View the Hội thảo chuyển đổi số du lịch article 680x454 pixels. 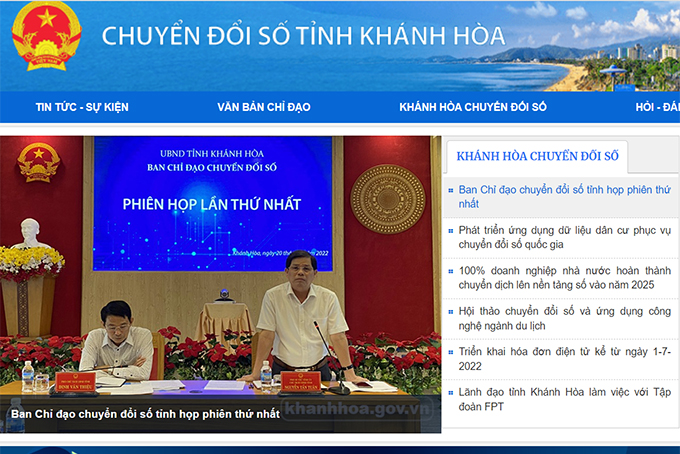[564, 319]
